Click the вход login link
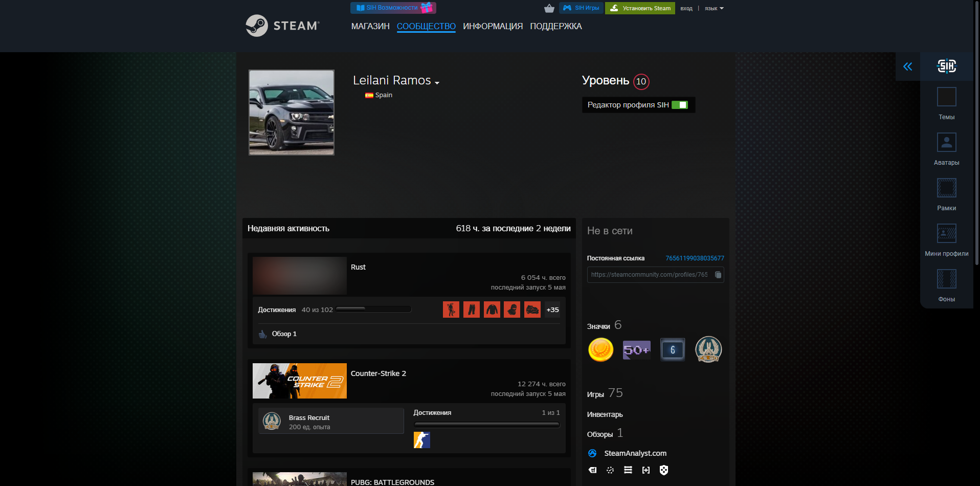 pyautogui.click(x=686, y=8)
